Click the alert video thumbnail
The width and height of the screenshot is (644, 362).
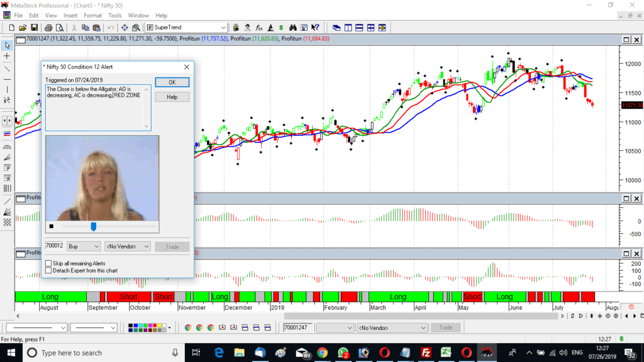[x=103, y=178]
